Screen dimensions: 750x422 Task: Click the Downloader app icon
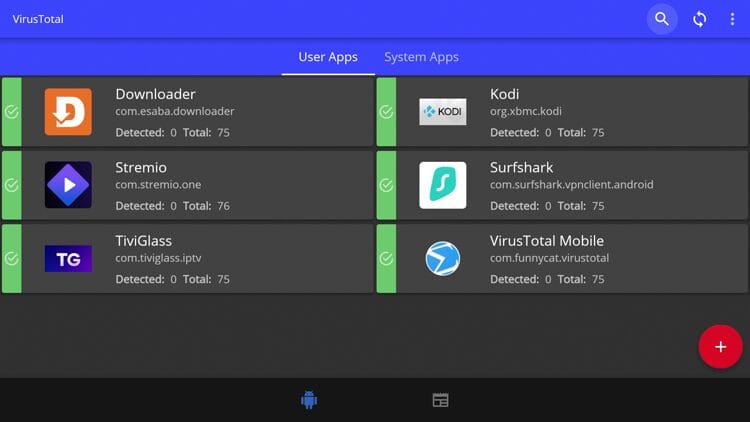pos(68,111)
